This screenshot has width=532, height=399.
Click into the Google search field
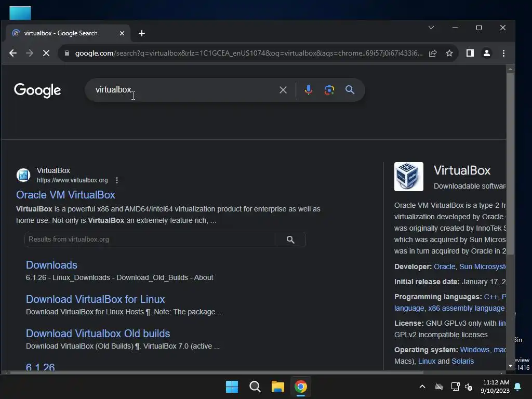[x=183, y=90]
